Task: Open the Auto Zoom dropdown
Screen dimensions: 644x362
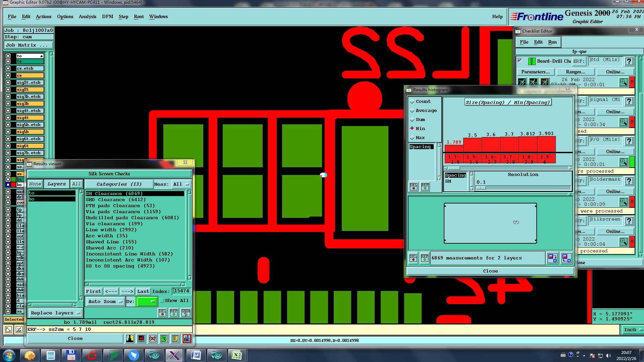Action: point(105,301)
